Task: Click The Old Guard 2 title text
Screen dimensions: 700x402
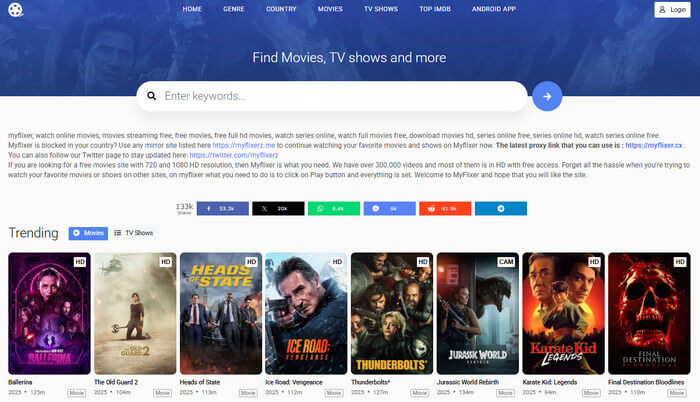Action: [116, 382]
